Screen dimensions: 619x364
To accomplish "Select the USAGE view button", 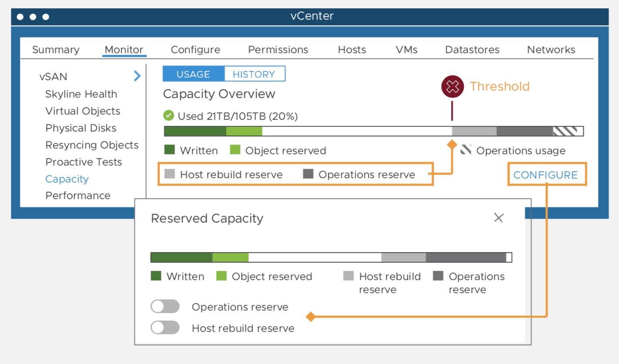I will [193, 74].
